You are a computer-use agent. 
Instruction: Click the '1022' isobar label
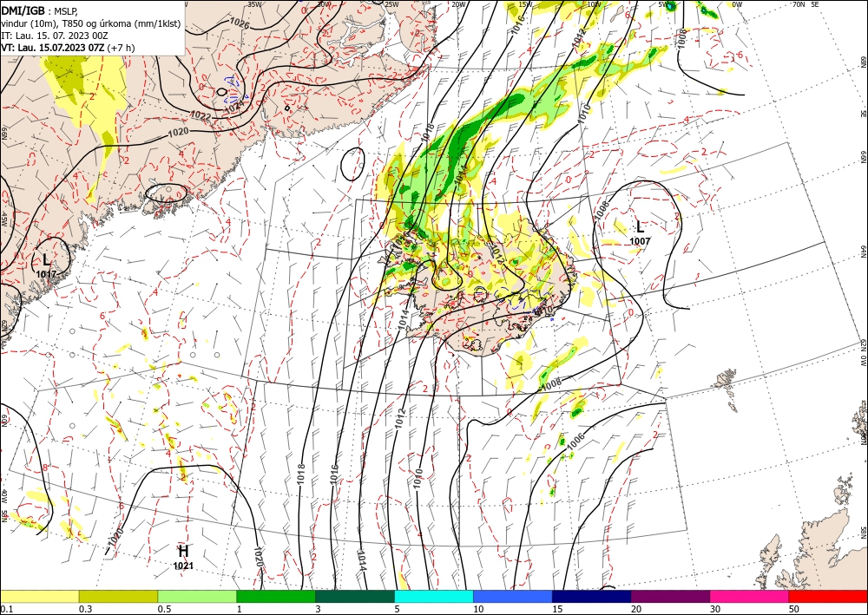point(200,115)
